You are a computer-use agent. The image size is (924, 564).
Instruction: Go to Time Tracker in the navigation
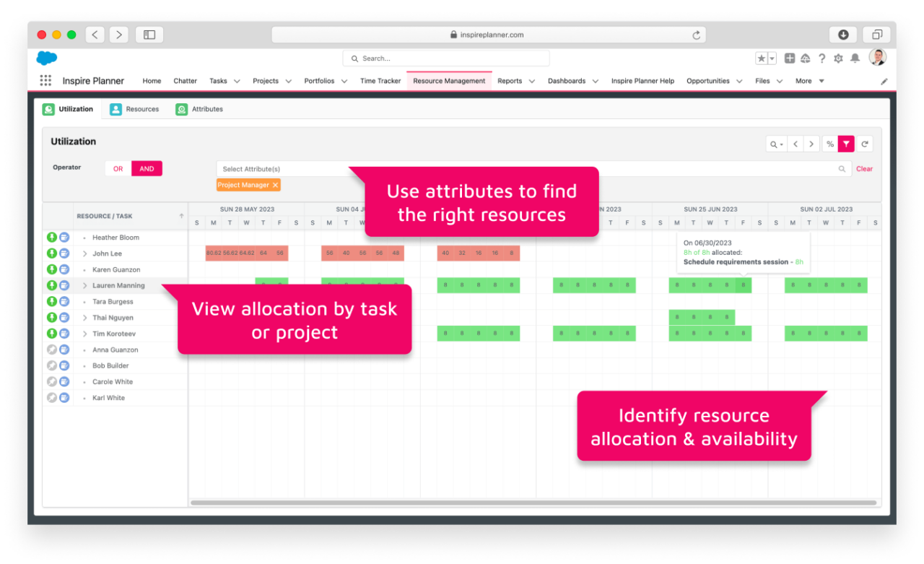click(380, 81)
